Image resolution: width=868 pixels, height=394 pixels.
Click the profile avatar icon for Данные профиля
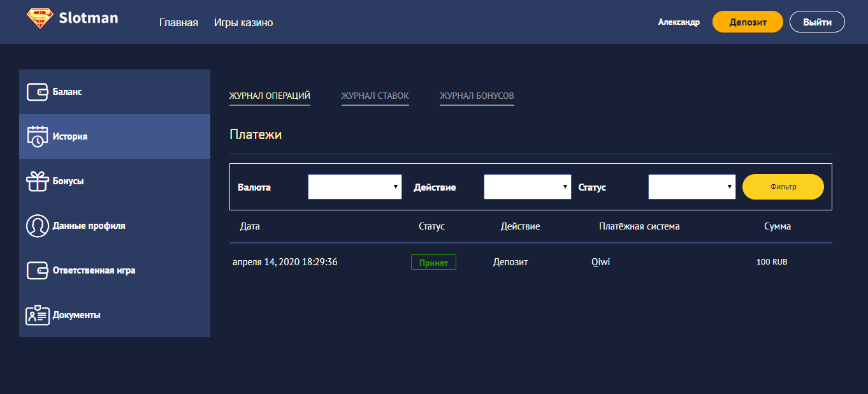[38, 226]
